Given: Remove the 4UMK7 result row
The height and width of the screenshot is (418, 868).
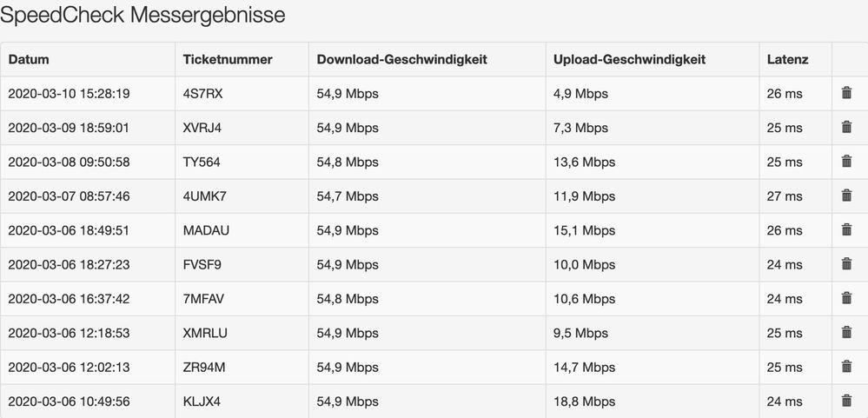Looking at the screenshot, I should [846, 196].
